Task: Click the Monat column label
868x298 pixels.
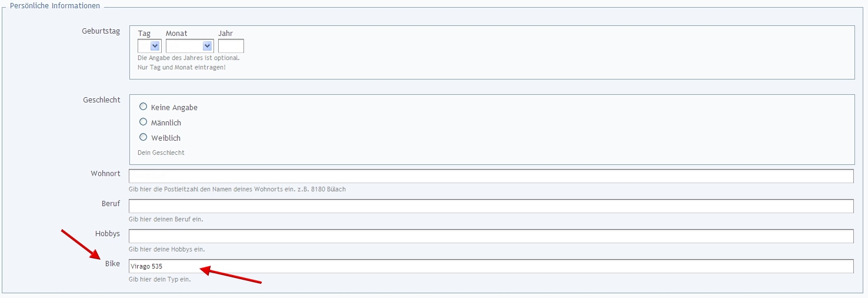Action: tap(176, 34)
